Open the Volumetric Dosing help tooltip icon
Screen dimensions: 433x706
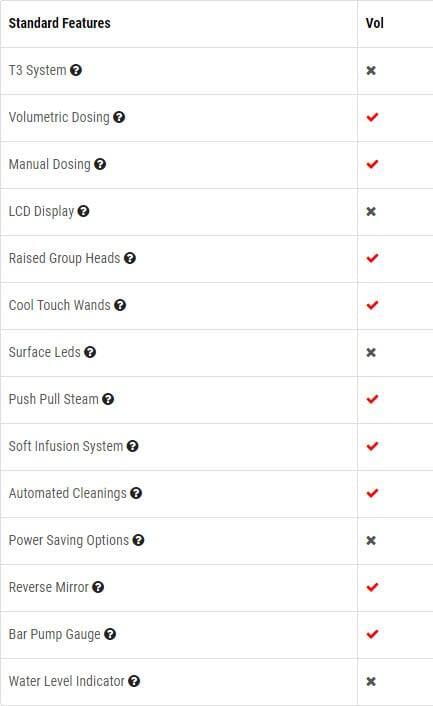(x=119, y=117)
